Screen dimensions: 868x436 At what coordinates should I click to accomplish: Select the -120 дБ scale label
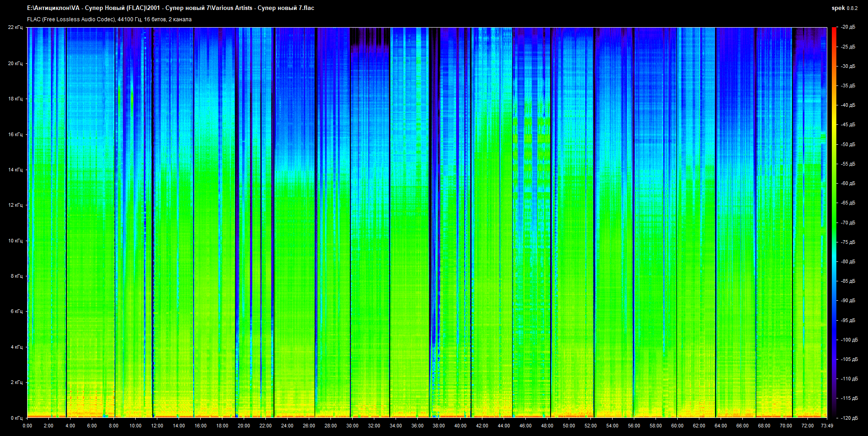849,418
